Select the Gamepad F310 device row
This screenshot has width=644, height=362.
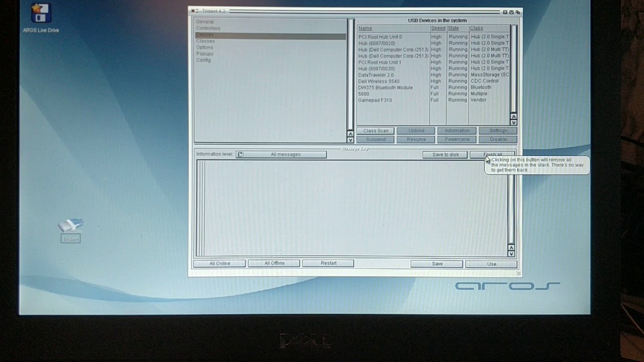click(433, 100)
